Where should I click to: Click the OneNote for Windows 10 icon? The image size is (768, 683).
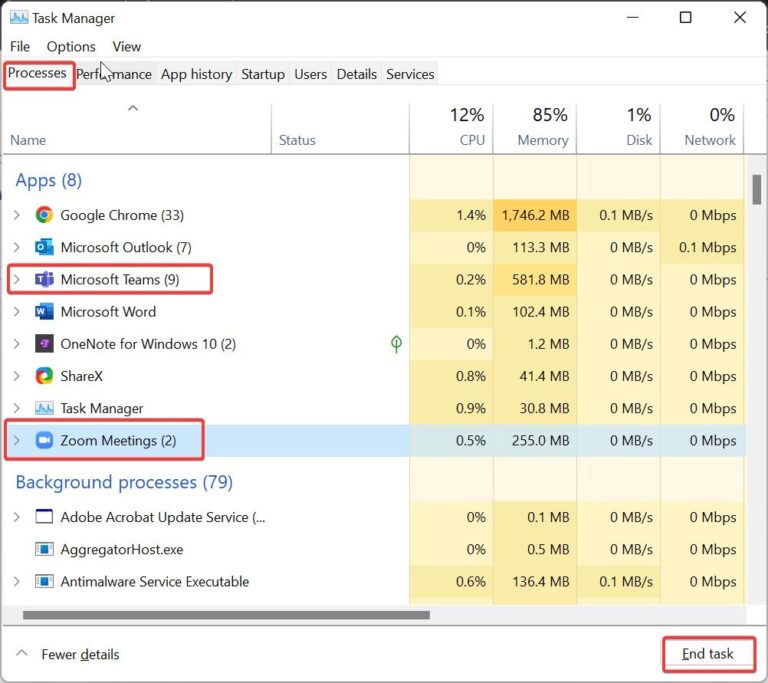pos(44,344)
